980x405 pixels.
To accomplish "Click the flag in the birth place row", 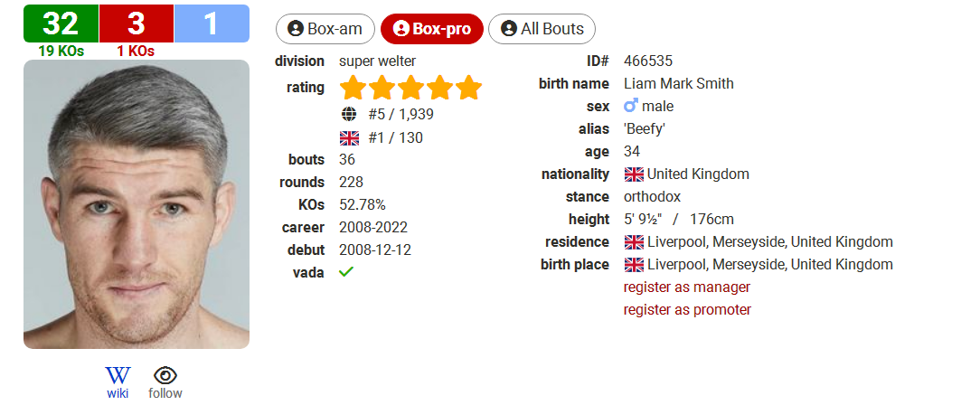I will click(634, 264).
